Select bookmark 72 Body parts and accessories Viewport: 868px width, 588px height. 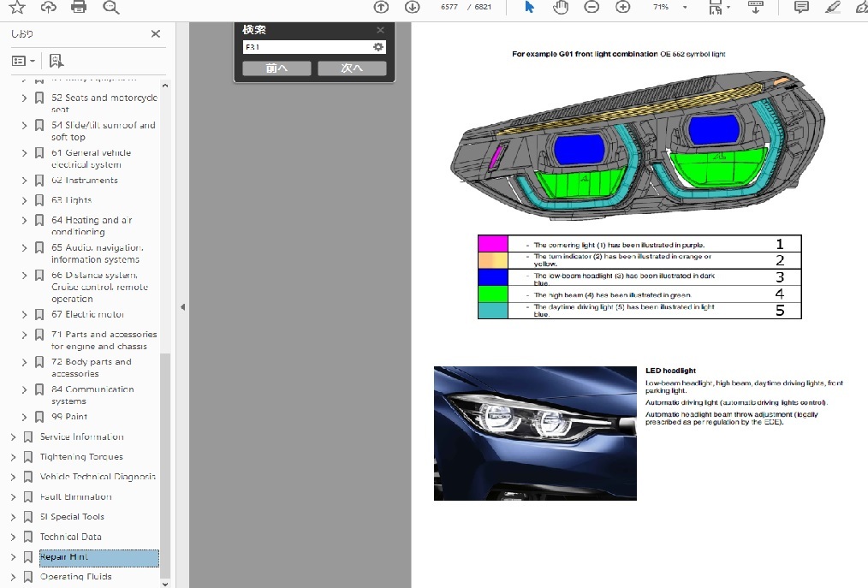pyautogui.click(x=92, y=368)
